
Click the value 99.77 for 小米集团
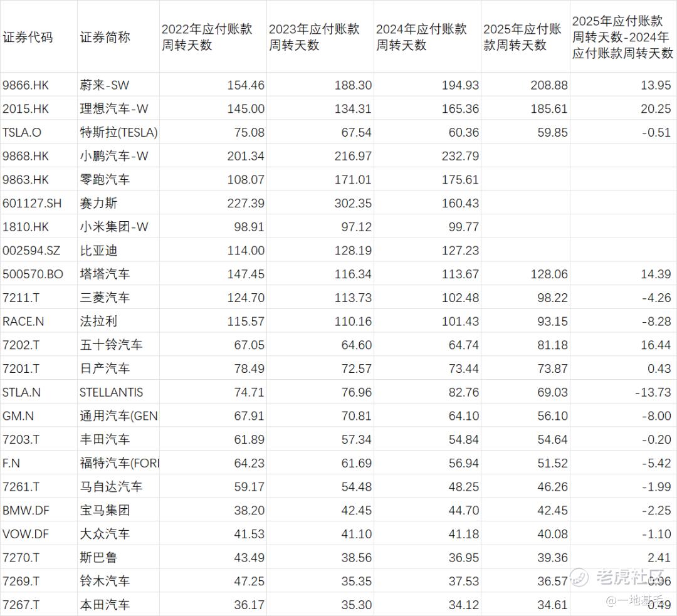click(x=463, y=227)
